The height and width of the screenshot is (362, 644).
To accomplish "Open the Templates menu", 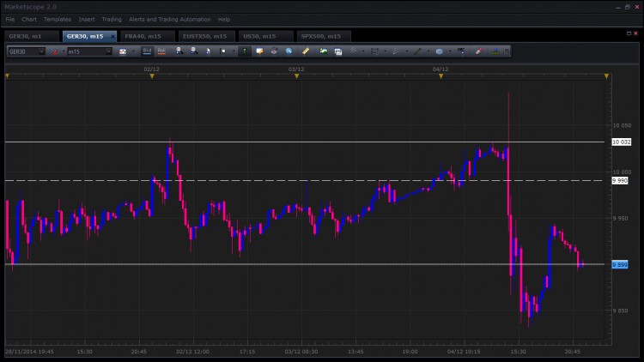I will (58, 19).
